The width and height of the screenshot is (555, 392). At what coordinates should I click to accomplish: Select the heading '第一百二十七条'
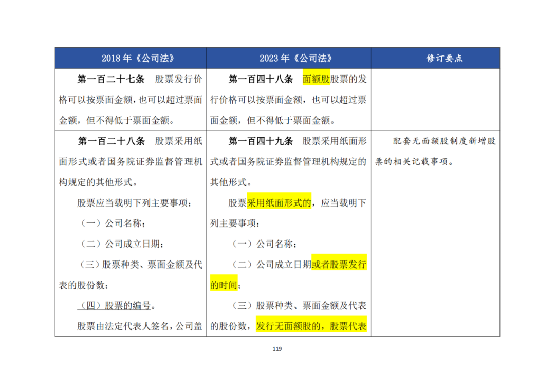[x=111, y=79]
